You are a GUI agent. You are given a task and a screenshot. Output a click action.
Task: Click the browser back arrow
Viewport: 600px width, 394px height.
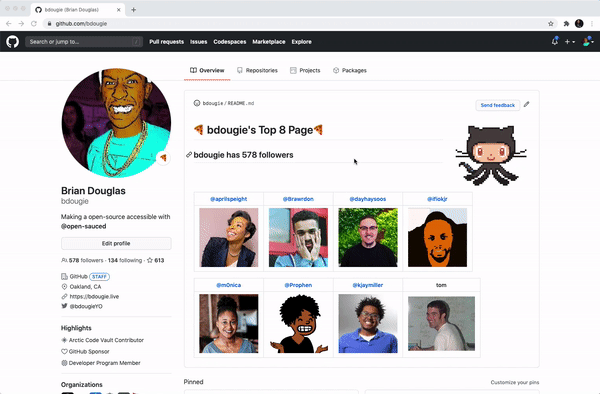(8, 24)
